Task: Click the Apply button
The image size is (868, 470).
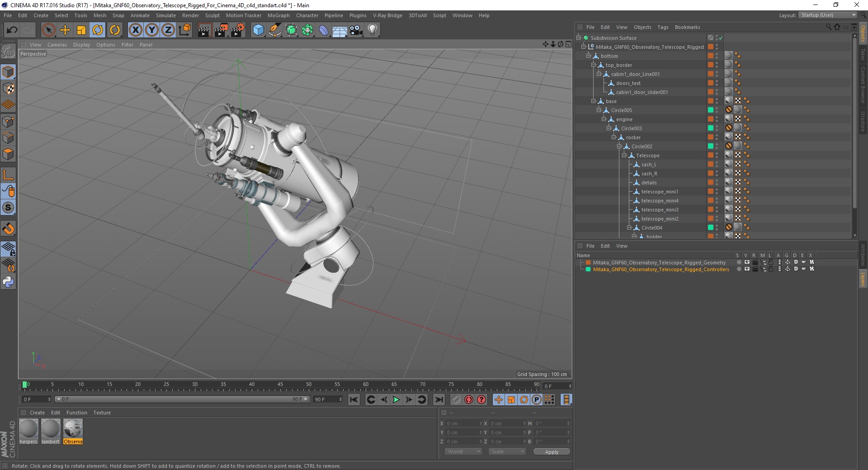Action: pos(552,451)
